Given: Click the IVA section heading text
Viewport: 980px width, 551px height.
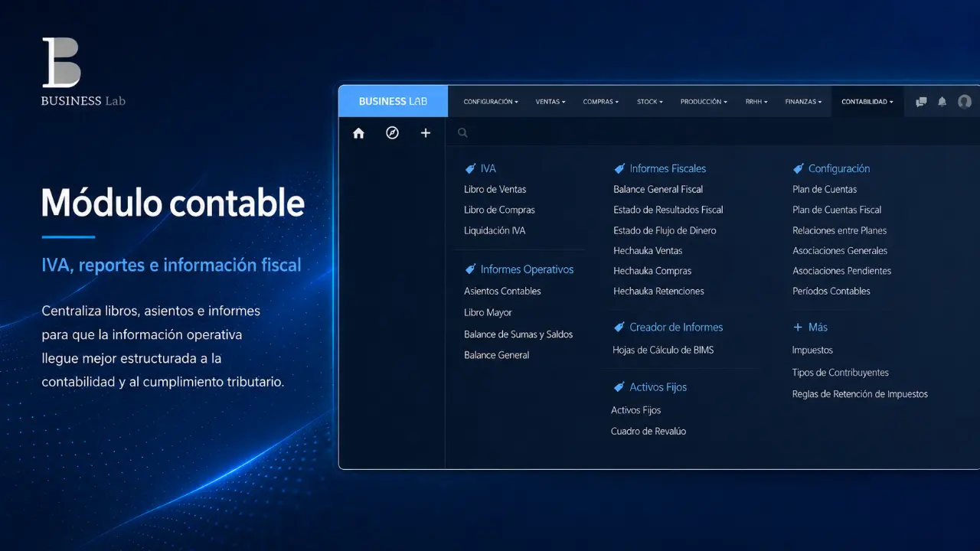Looking at the screenshot, I should 488,168.
